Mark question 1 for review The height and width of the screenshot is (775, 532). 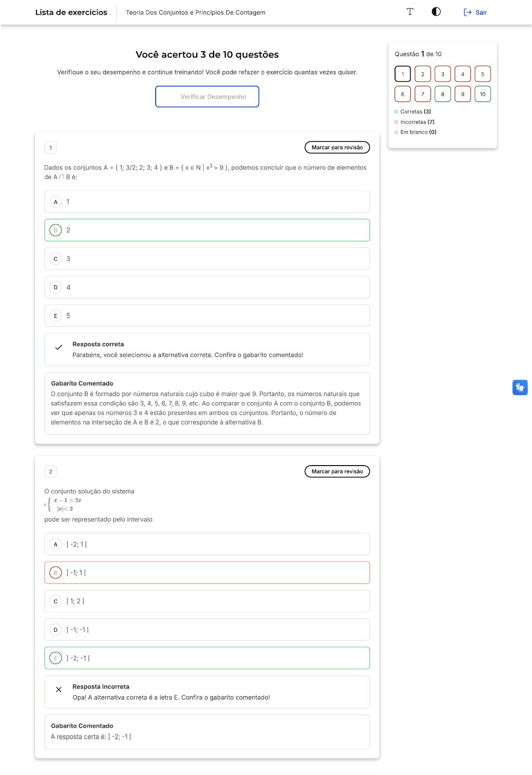pos(337,147)
